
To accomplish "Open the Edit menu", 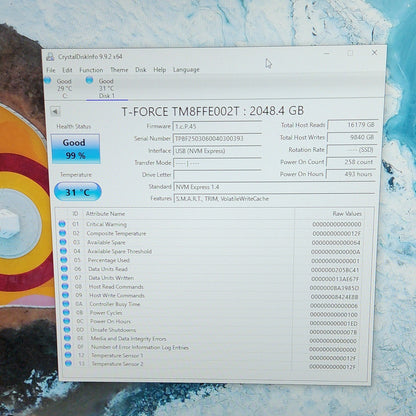I will (x=67, y=70).
